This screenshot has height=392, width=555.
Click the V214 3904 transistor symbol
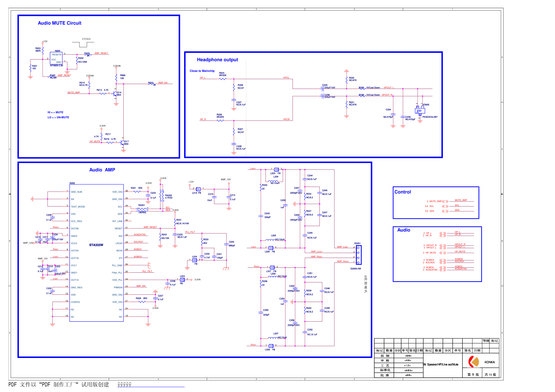pos(115,93)
